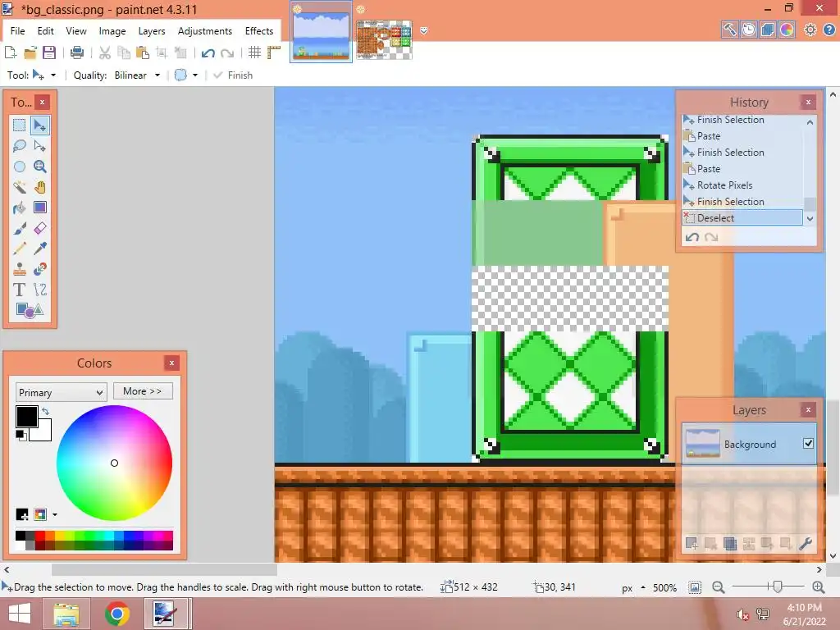Click the primary black color swatch
The height and width of the screenshot is (630, 840).
26,416
